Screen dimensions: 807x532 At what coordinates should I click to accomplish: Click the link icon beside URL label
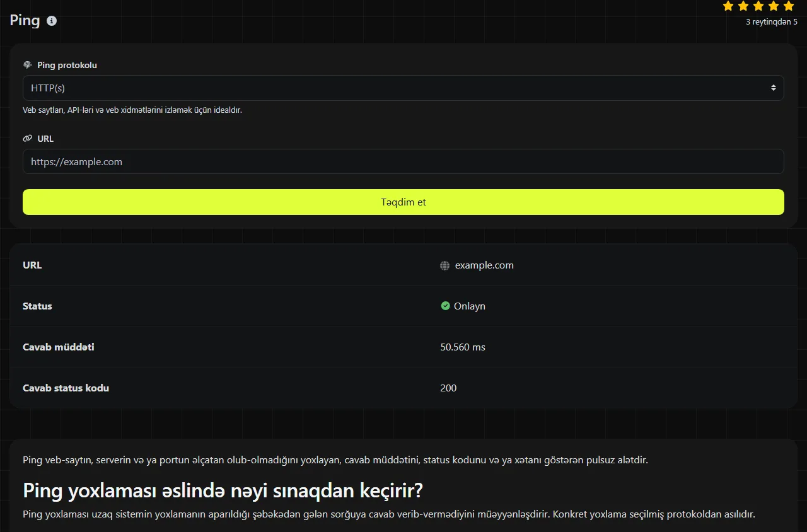click(27, 139)
